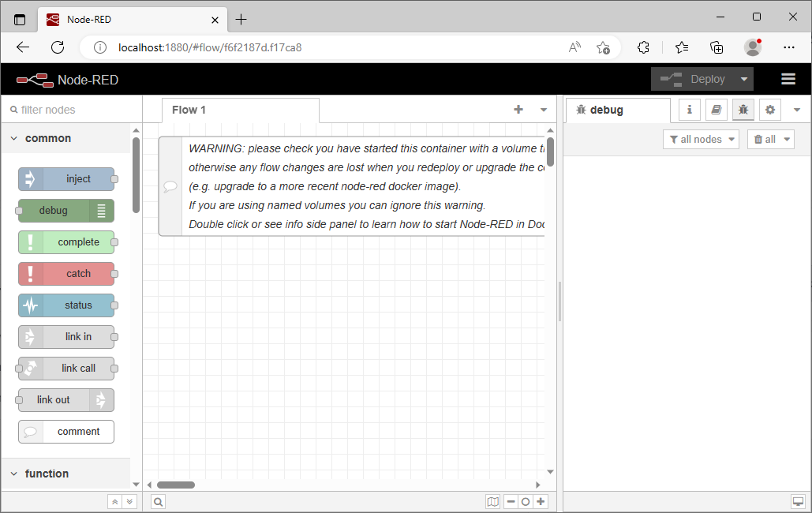Open the Deploy options dropdown arrow
The width and height of the screenshot is (812, 513).
coord(744,79)
